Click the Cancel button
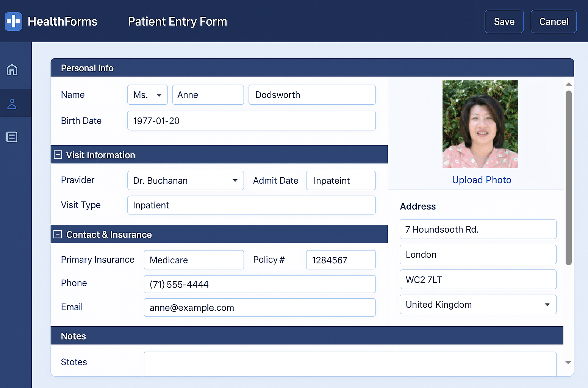Viewport: 588px width, 388px height. (554, 22)
